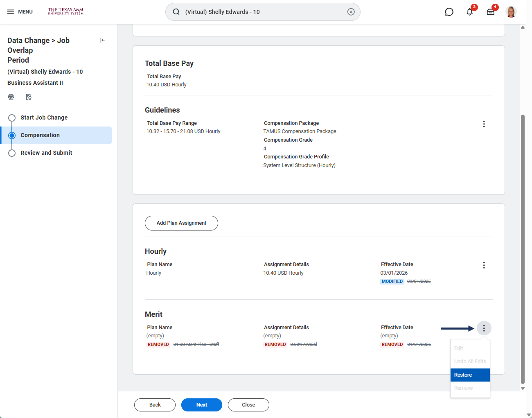
Task: Click inside the search input field
Action: 262,12
